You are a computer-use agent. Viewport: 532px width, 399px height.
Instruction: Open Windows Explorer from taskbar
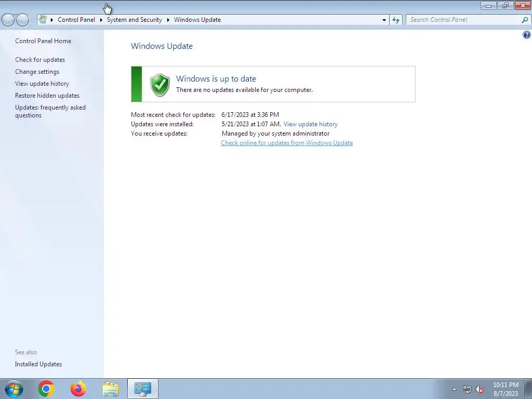tap(111, 389)
